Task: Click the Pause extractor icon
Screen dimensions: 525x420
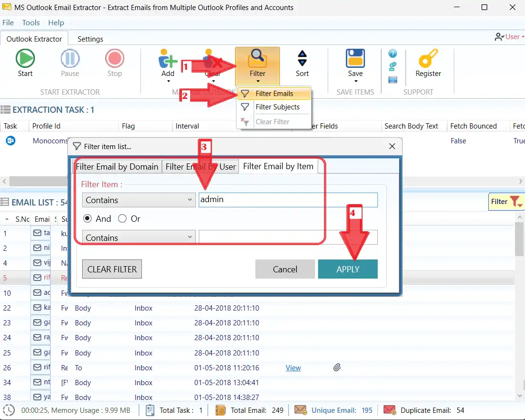Action: pyautogui.click(x=70, y=58)
